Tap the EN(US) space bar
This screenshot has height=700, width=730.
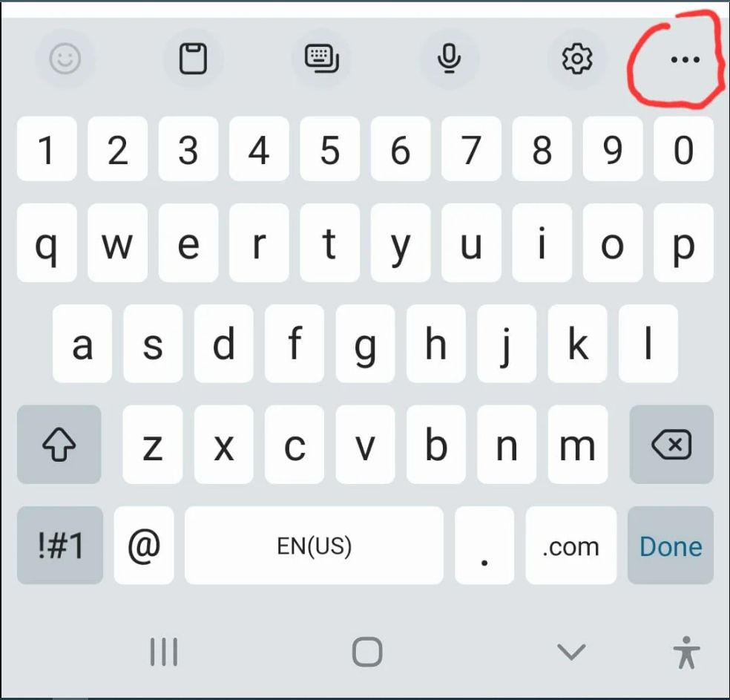[315, 546]
